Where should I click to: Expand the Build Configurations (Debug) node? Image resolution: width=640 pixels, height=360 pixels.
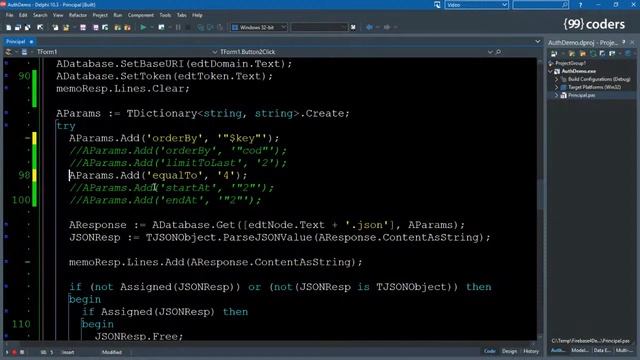(x=556, y=79)
